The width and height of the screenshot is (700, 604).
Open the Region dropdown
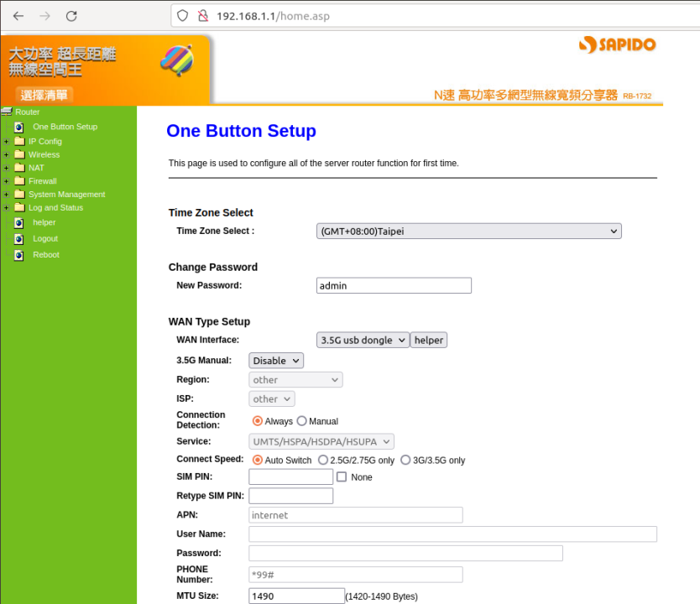tap(295, 380)
